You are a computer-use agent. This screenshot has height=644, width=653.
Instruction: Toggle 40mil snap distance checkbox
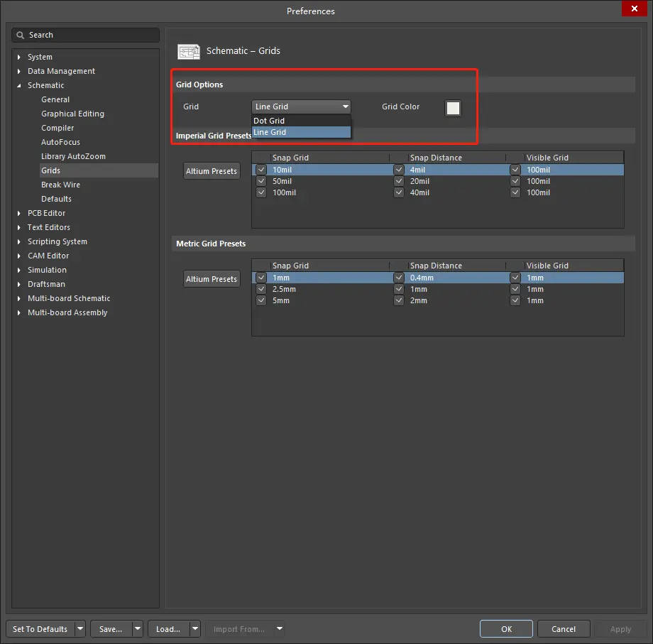pyautogui.click(x=399, y=192)
